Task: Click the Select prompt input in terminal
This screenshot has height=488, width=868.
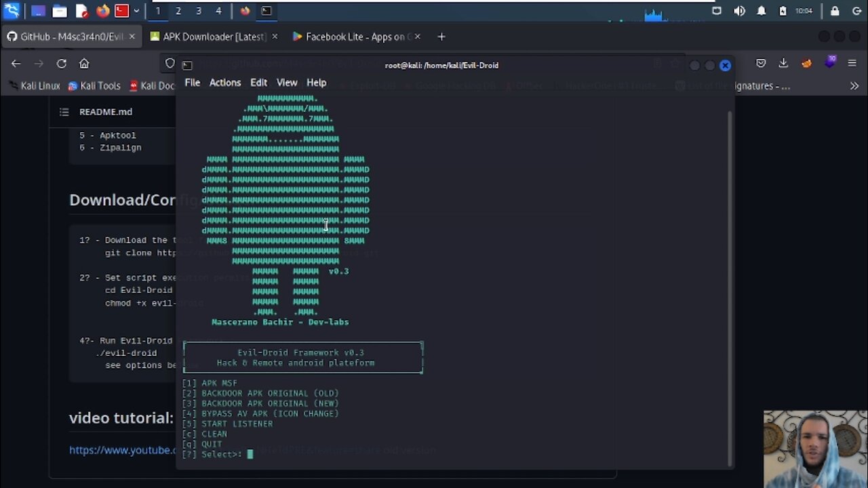Action: [250, 454]
